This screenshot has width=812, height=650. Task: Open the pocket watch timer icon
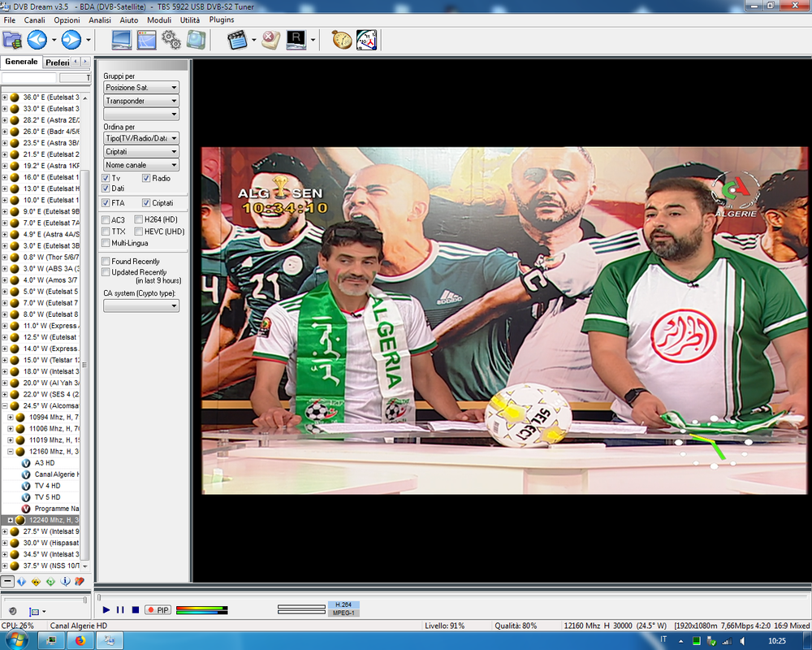(342, 40)
